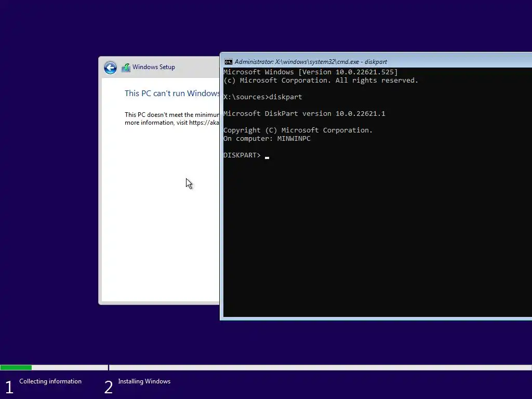Click 'Collecting information' step label
This screenshot has height=399, width=532.
tap(50, 381)
